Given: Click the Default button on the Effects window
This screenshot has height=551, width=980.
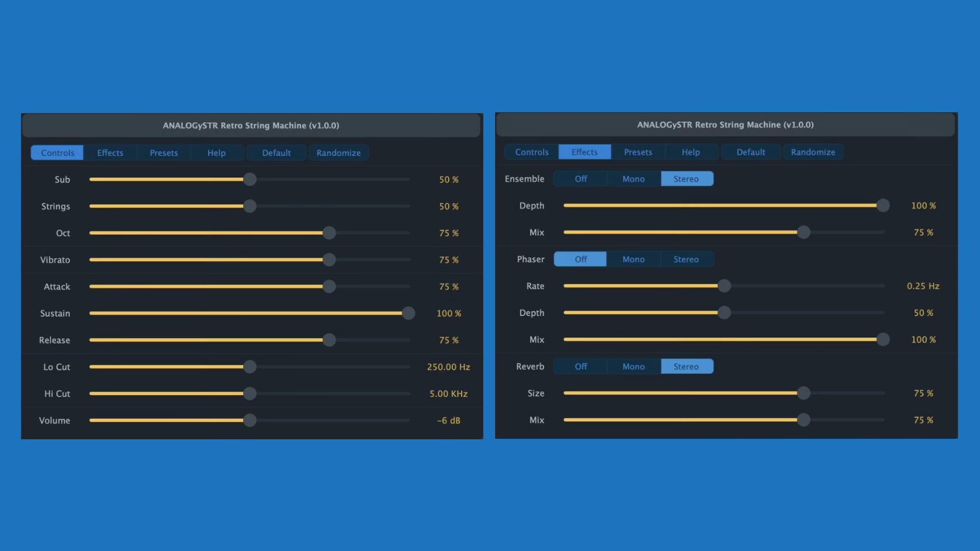Looking at the screenshot, I should click(x=750, y=152).
